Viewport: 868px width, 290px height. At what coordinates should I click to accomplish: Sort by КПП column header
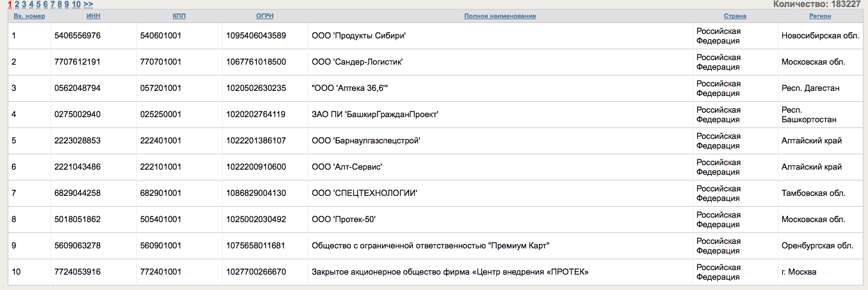point(179,16)
